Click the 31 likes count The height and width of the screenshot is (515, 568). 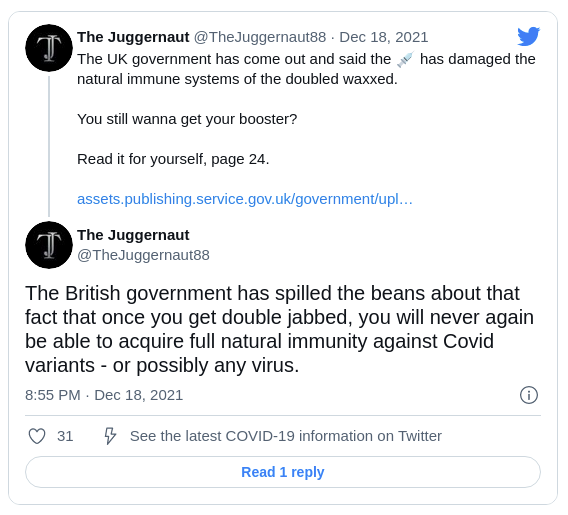coord(65,436)
